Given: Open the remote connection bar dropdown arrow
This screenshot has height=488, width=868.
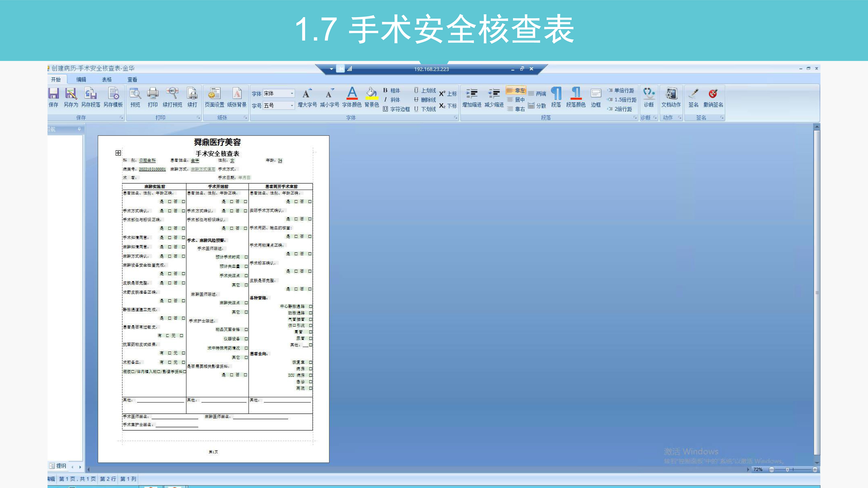Looking at the screenshot, I should pos(331,69).
